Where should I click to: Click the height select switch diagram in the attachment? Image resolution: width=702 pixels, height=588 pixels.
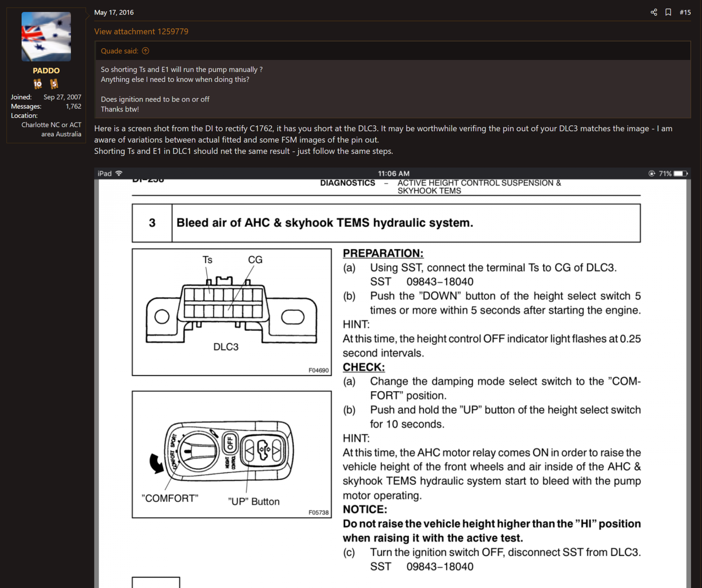231,454
